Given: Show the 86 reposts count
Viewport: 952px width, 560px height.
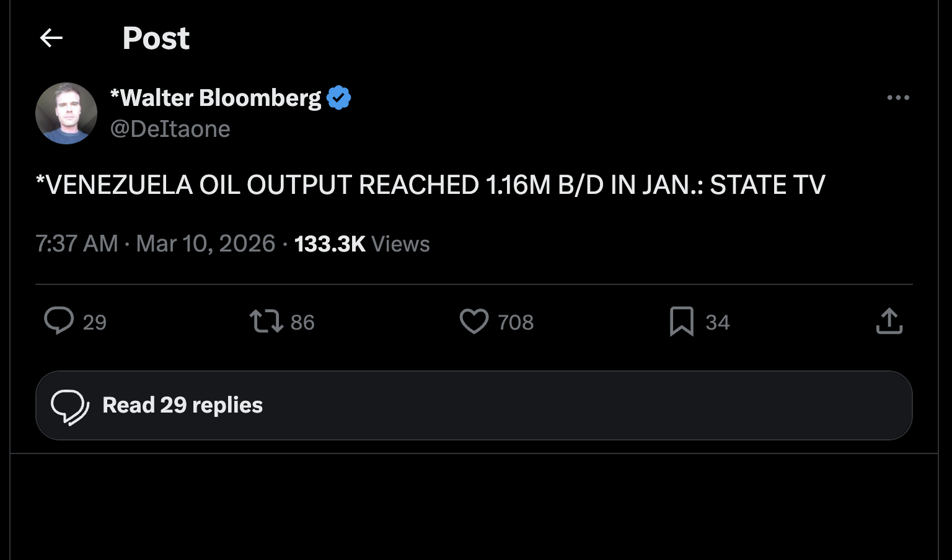Looking at the screenshot, I should pyautogui.click(x=302, y=323).
